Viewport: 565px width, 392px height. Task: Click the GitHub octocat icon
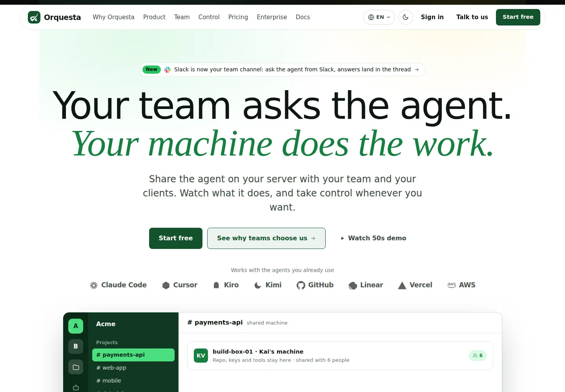[301, 285]
